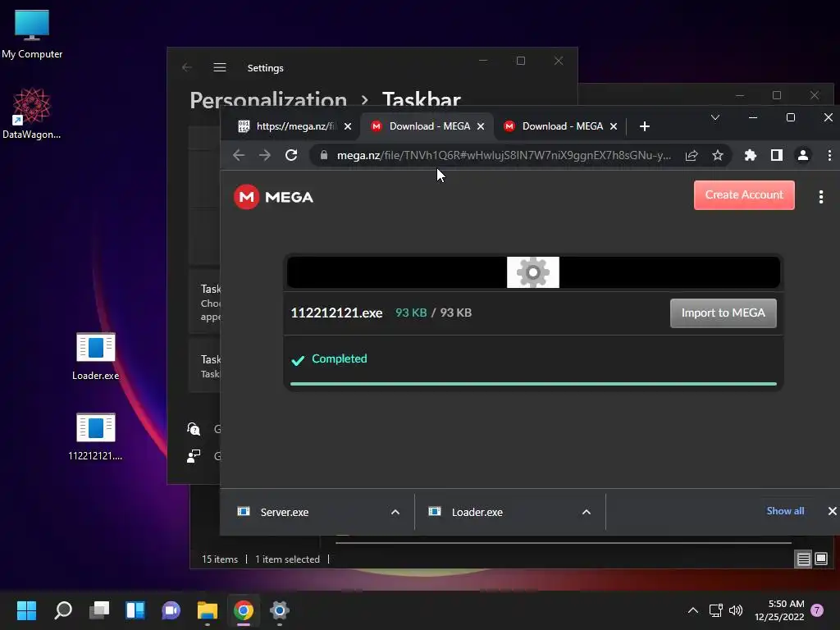The width and height of the screenshot is (840, 630).
Task: Switch to large icons view in Explorer
Action: 820,559
